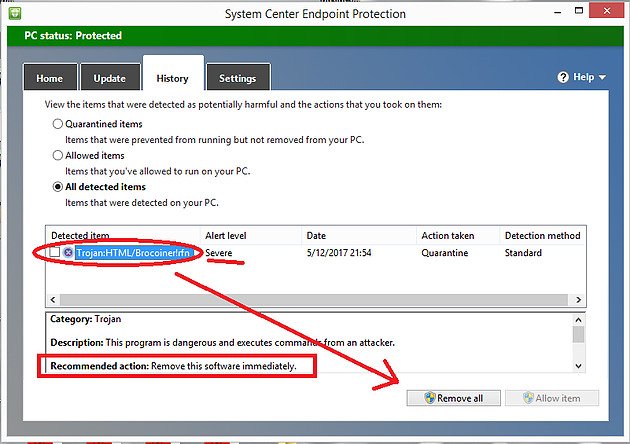
Task: Click the Allow item button
Action: point(552,398)
